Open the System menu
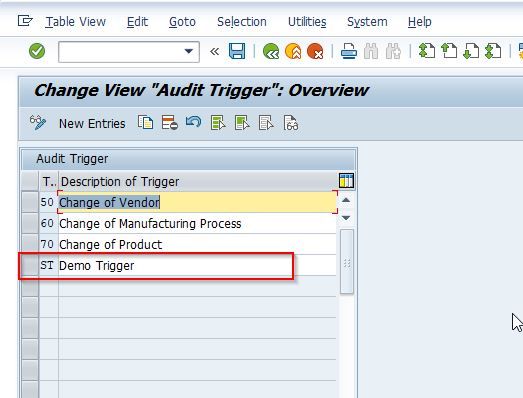The height and width of the screenshot is (398, 523). click(x=367, y=22)
